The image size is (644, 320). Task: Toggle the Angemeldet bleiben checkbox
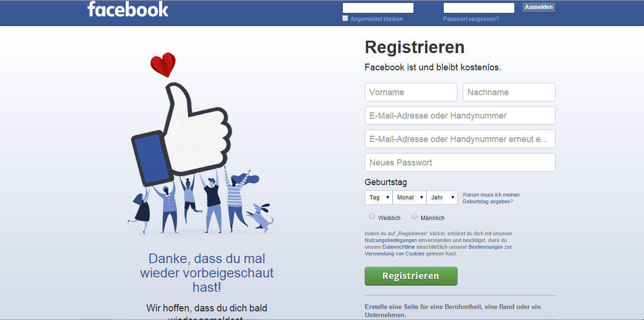[x=345, y=19]
